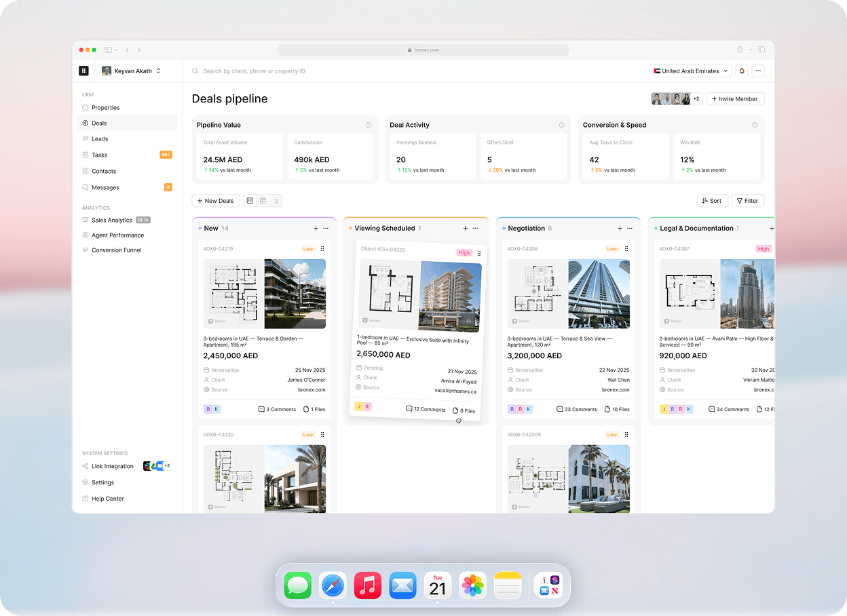The height and width of the screenshot is (616, 847).
Task: Open Viewing Scheduled column options menu
Action: (x=475, y=229)
